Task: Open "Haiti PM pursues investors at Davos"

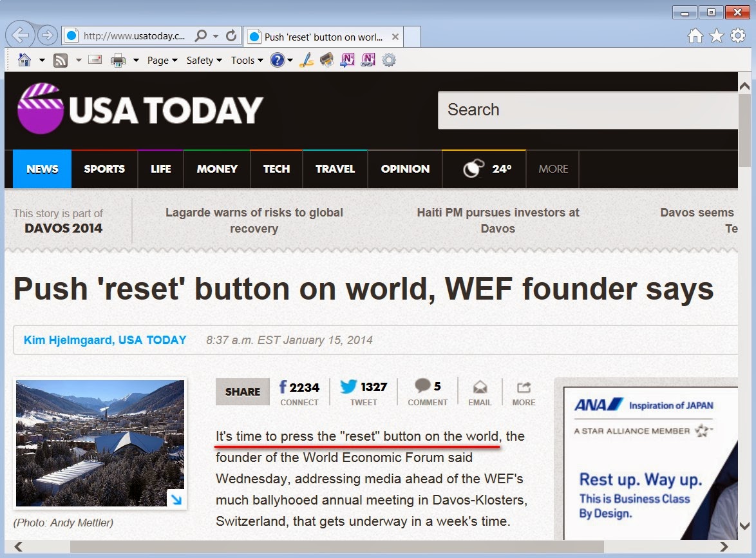Action: tap(498, 220)
